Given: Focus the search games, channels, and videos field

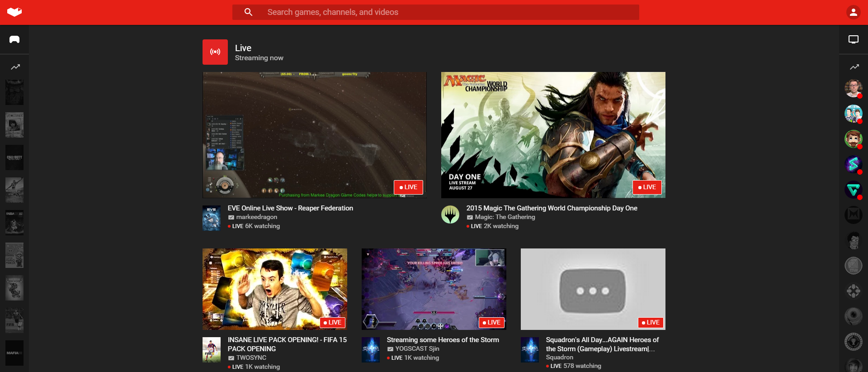Looking at the screenshot, I should click(436, 12).
